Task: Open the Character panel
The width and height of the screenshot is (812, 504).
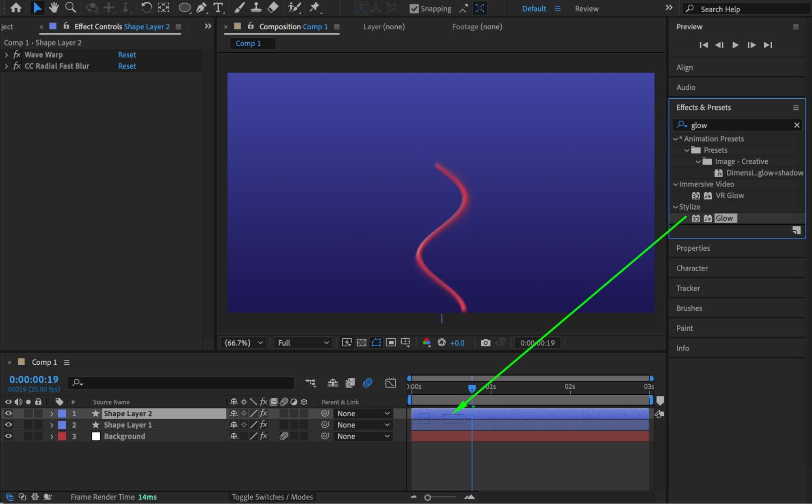Action: coord(692,268)
